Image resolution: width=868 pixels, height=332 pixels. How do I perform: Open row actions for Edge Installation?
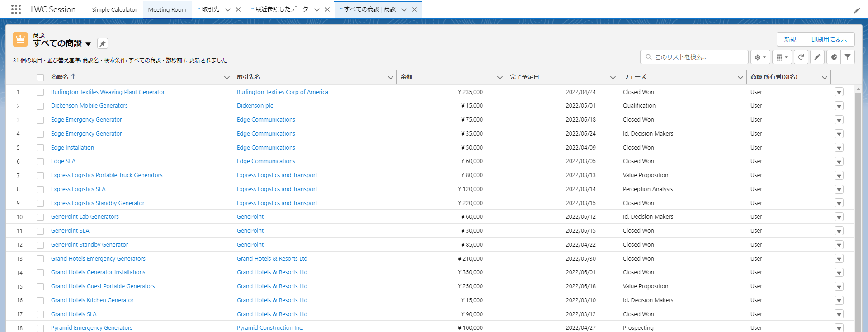point(839,148)
